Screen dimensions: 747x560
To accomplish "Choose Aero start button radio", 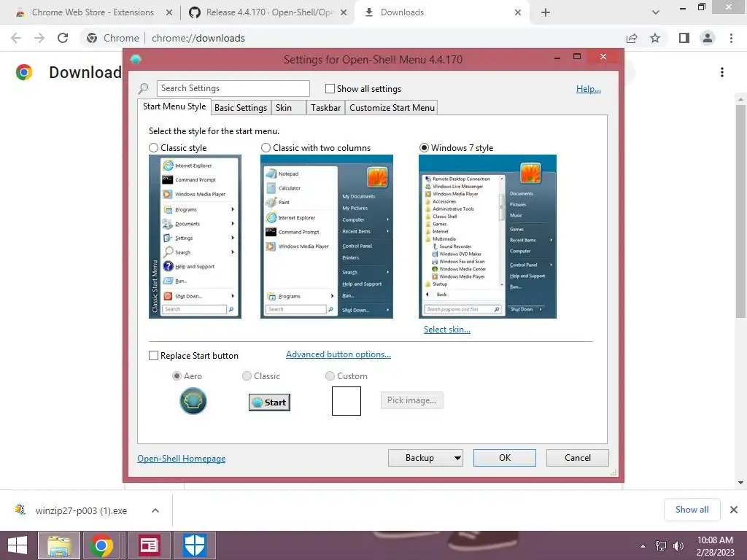I will [x=177, y=376].
